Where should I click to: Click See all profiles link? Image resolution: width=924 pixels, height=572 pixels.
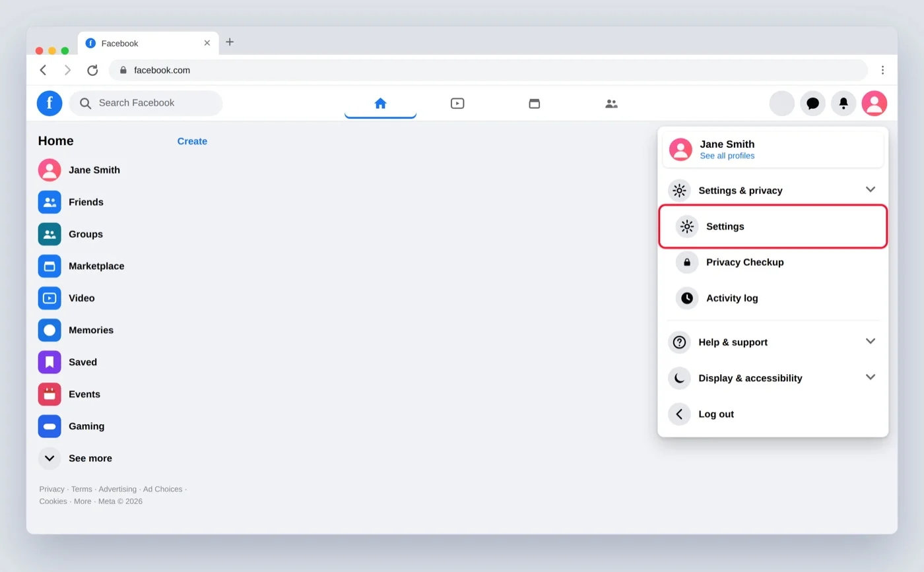pos(727,156)
